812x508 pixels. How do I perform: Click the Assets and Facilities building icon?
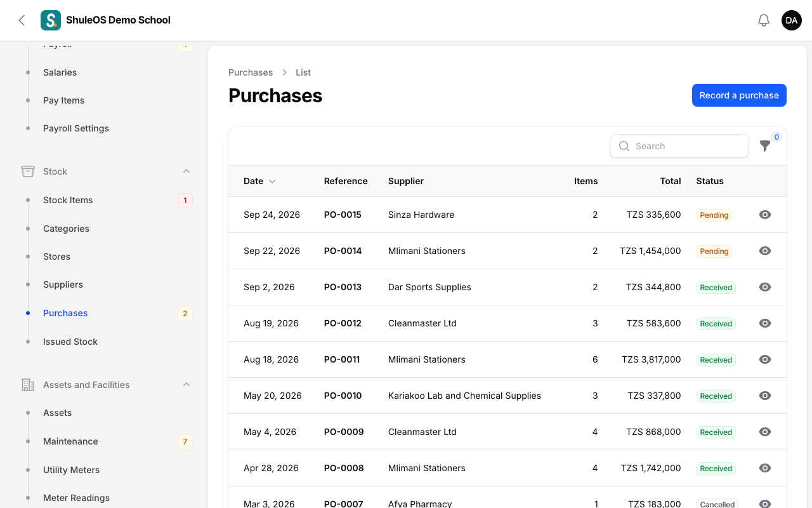(x=28, y=385)
